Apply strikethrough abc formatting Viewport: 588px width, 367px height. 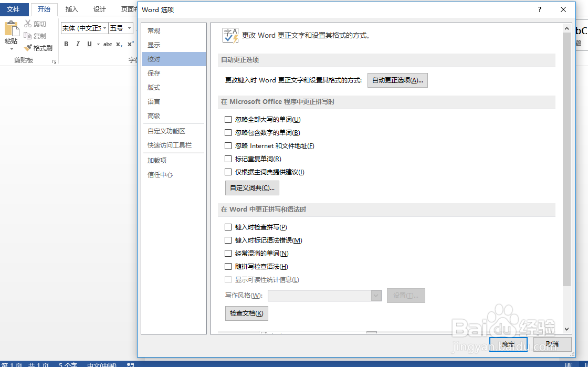[x=108, y=44]
